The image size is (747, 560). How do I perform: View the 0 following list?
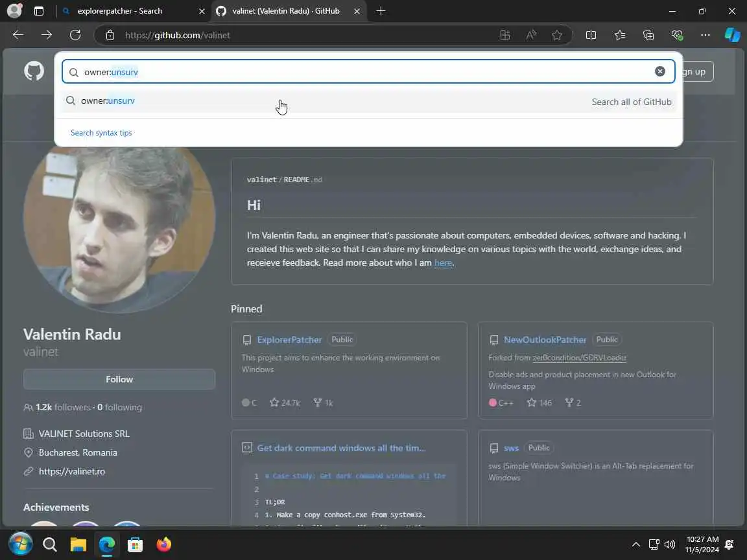click(x=119, y=407)
